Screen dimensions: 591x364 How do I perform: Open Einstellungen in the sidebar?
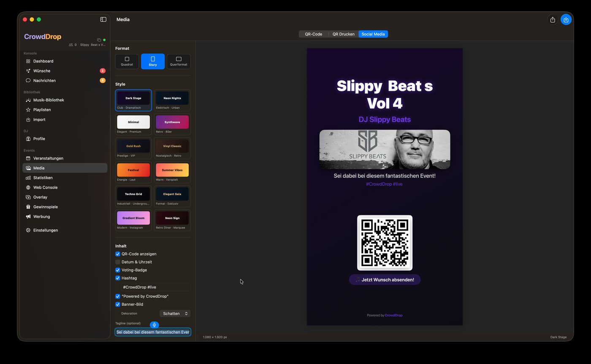(45, 230)
